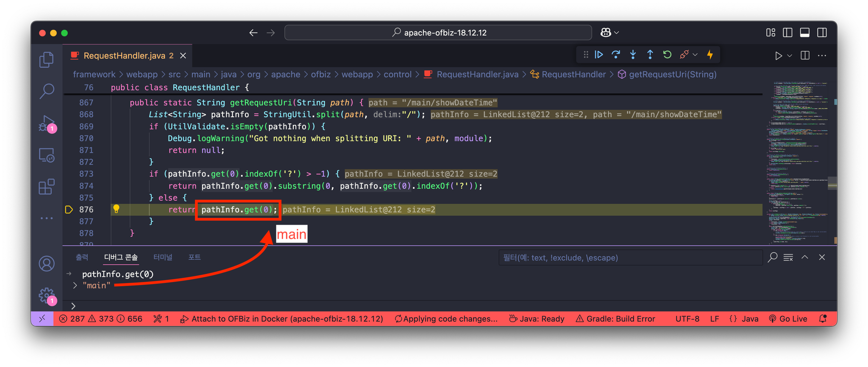Click the apache-ofbiz-18.12.12 command center search

pos(438,33)
